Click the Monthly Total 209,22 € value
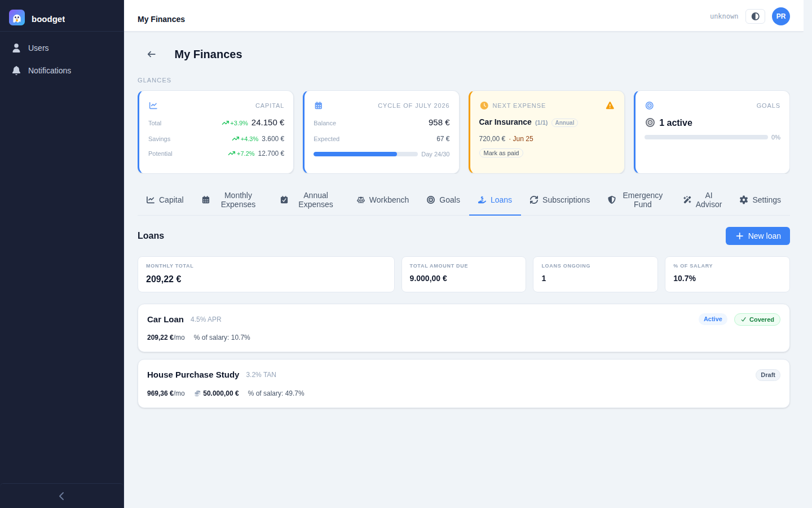The height and width of the screenshot is (508, 812). point(164,279)
